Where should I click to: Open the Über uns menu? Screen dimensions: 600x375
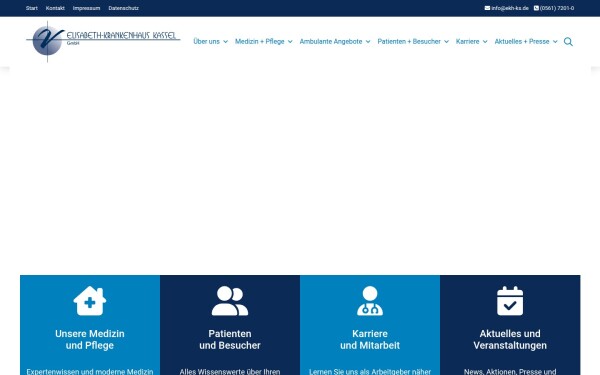pos(206,41)
